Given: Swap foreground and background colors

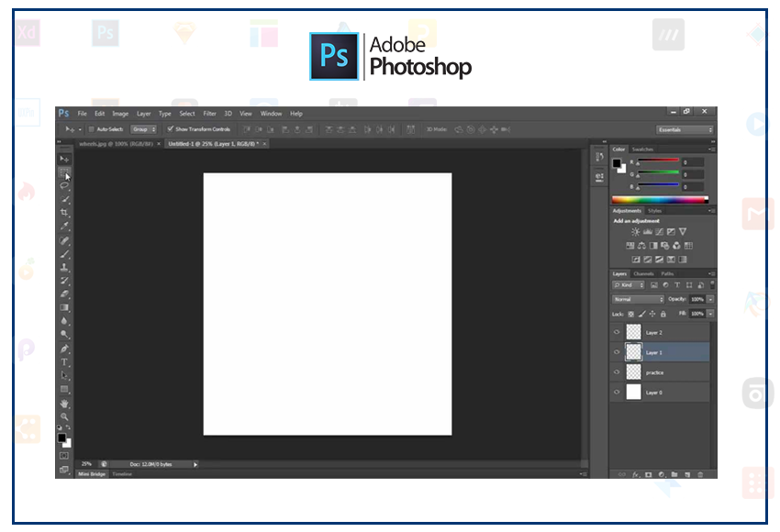Looking at the screenshot, I should pos(68,427).
